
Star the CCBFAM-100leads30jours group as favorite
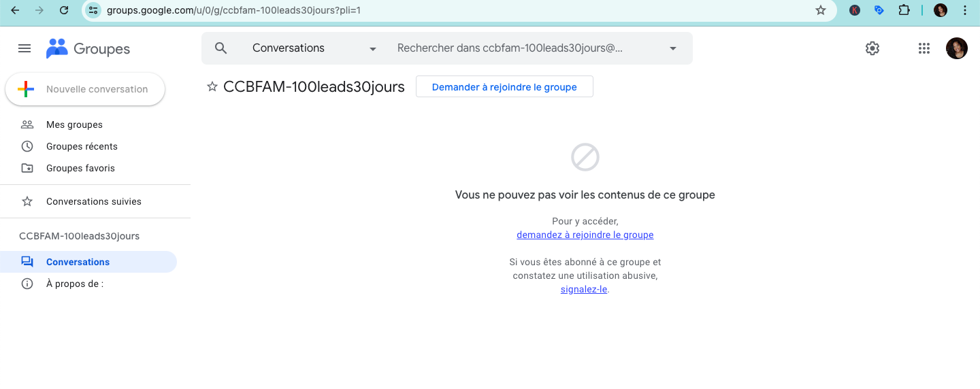(x=212, y=87)
